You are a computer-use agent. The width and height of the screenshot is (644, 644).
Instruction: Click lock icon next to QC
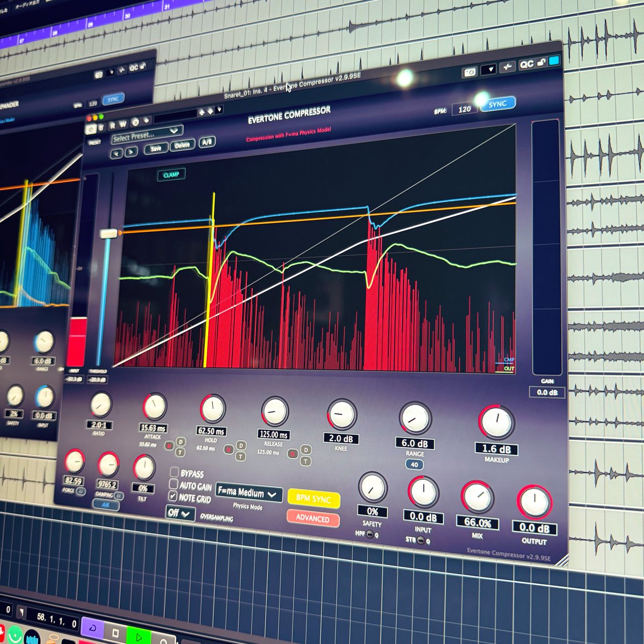tap(541, 62)
